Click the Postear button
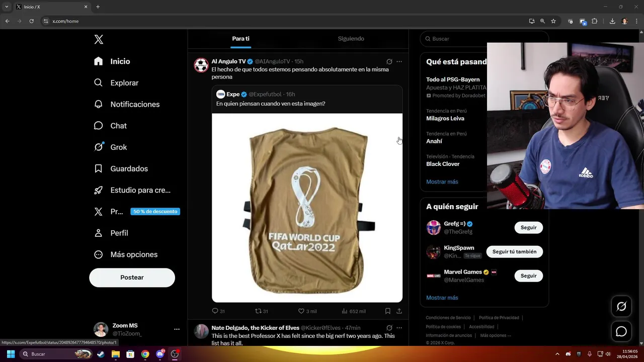Image resolution: width=644 pixels, height=362 pixels. pyautogui.click(x=132, y=278)
